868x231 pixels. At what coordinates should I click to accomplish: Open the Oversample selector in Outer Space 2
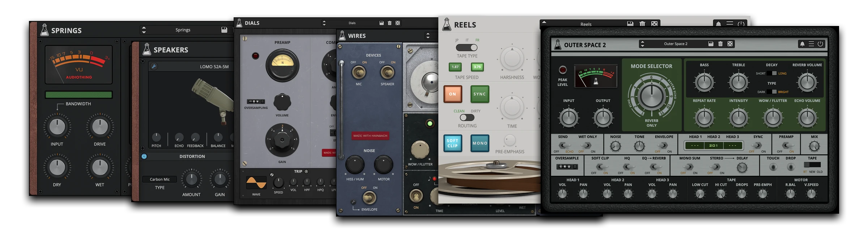point(567,167)
